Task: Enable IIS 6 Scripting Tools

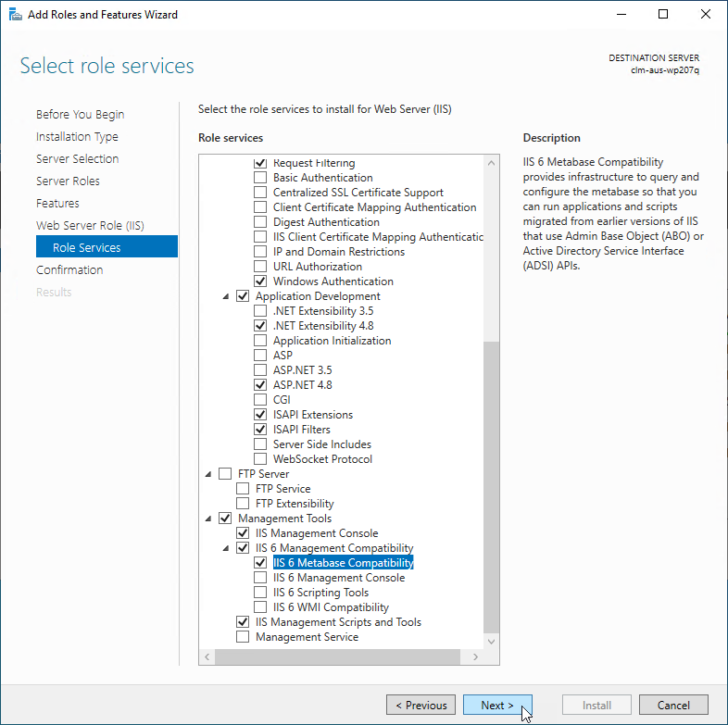Action: click(260, 593)
